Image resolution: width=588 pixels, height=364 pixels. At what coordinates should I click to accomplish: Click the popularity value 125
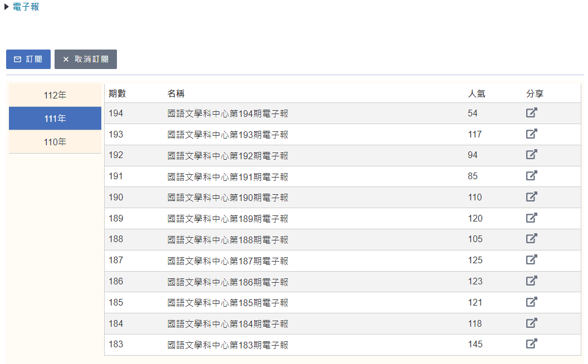tap(475, 260)
